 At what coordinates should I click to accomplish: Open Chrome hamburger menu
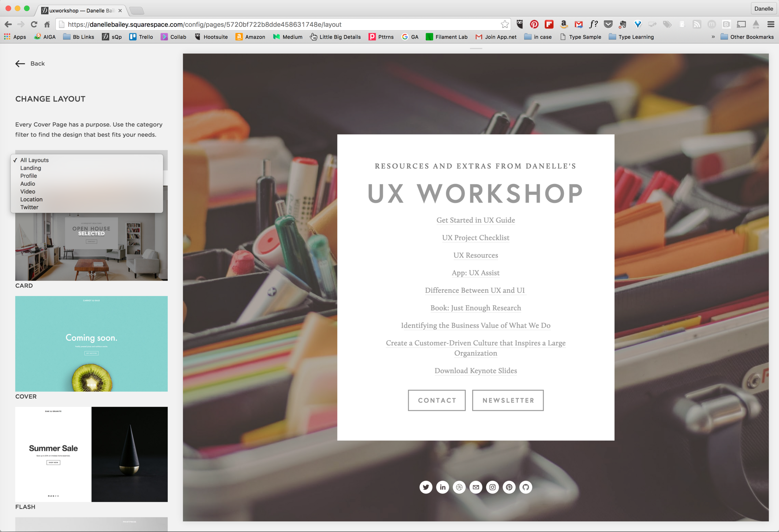[x=771, y=24]
